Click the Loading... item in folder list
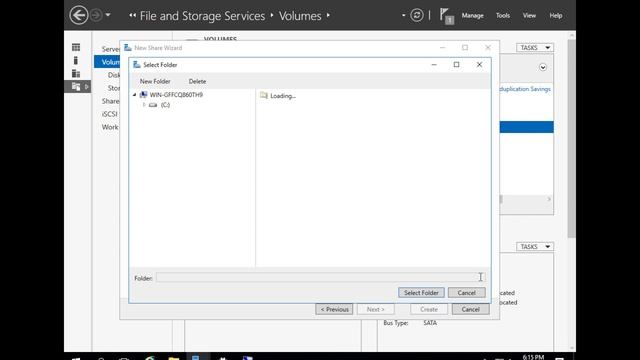Viewport: 640px width, 360px height. tap(283, 96)
